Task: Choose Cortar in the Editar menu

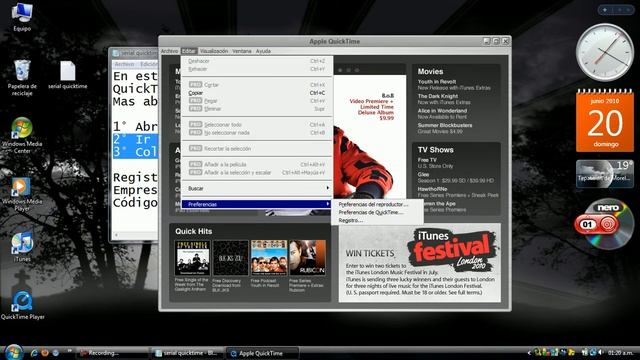Action: [257, 84]
